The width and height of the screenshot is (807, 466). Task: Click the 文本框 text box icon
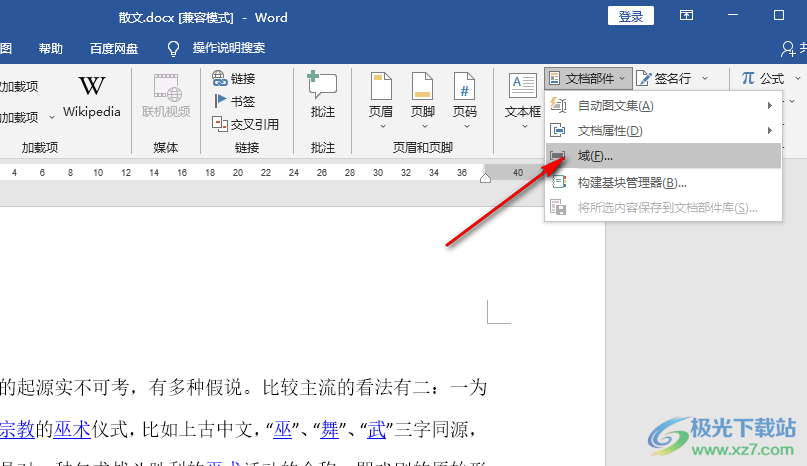tap(522, 97)
